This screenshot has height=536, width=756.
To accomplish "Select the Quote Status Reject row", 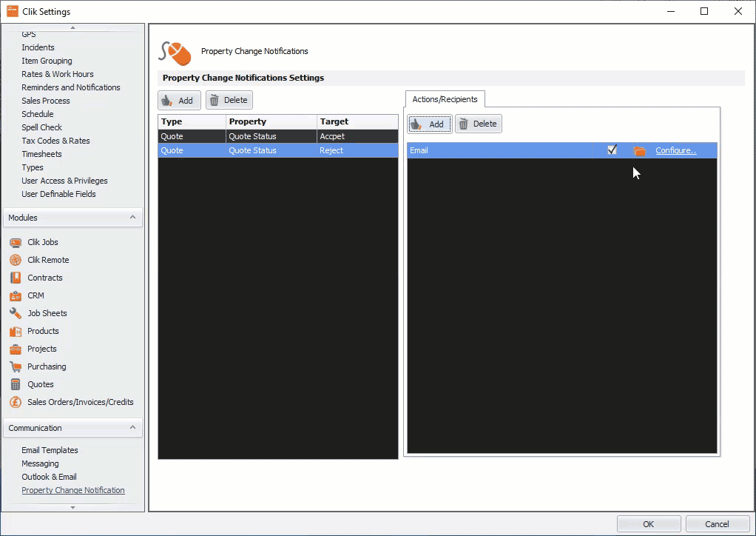I will tap(278, 150).
